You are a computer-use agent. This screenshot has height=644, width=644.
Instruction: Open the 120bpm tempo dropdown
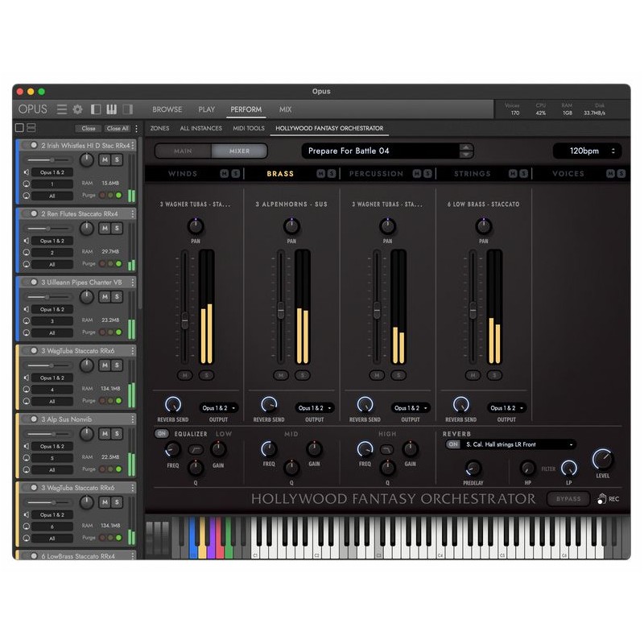(x=587, y=151)
